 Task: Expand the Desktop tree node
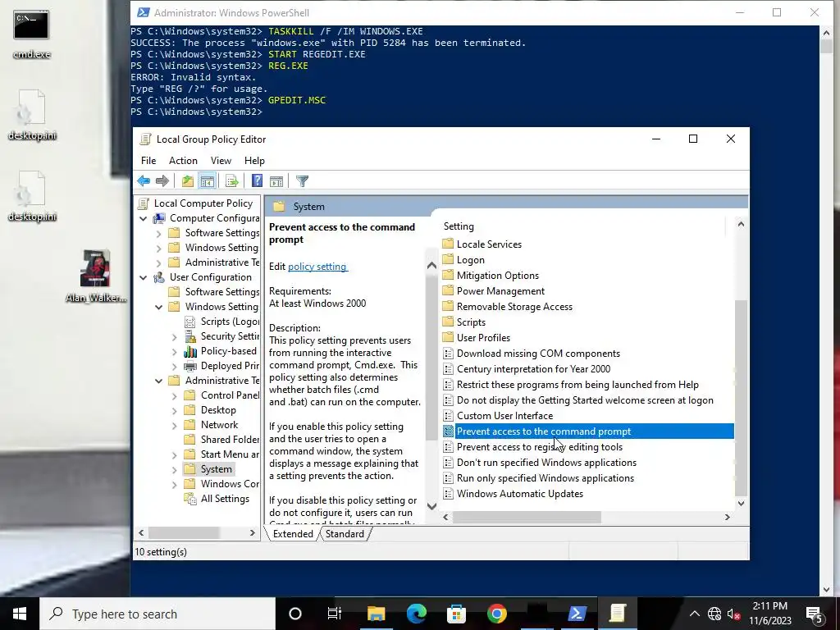point(174,411)
